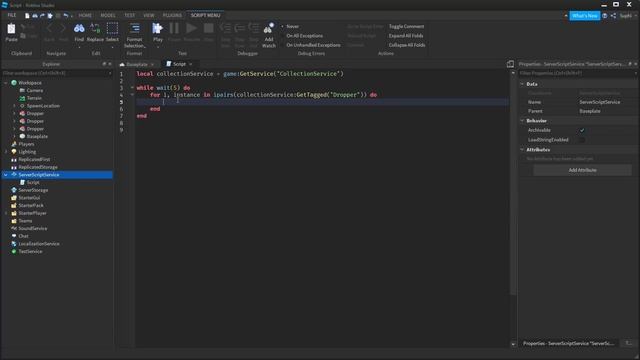640x360 pixels.
Task: Switch to the MODEL ribbon tab
Action: pos(108,15)
